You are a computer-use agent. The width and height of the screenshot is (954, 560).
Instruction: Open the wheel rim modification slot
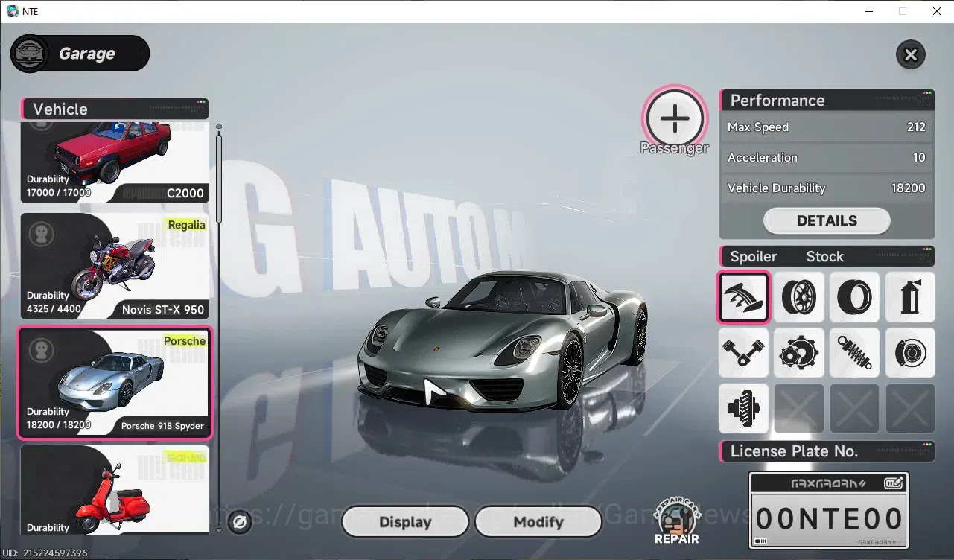(x=799, y=296)
